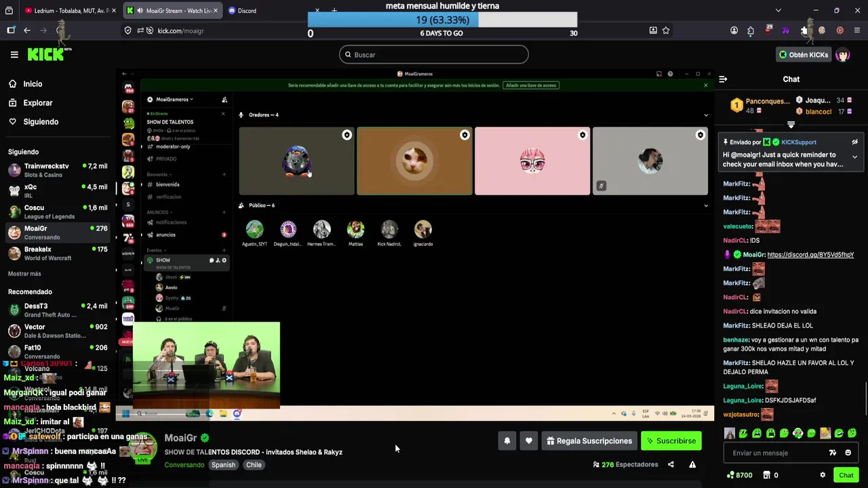Go to Inicio in the sidebar
This screenshot has width=868, height=488.
pos(33,84)
